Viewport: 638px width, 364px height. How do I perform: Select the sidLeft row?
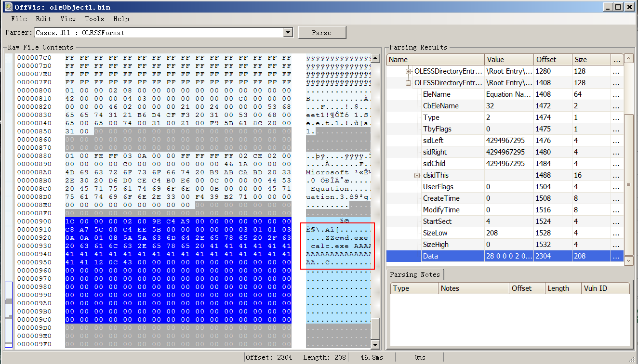[x=505, y=141]
